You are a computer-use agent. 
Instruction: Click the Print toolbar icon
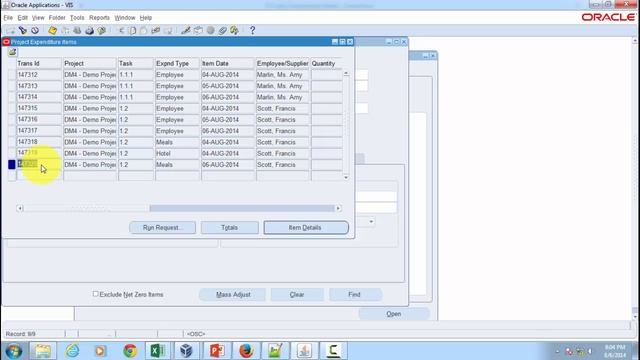89,30
